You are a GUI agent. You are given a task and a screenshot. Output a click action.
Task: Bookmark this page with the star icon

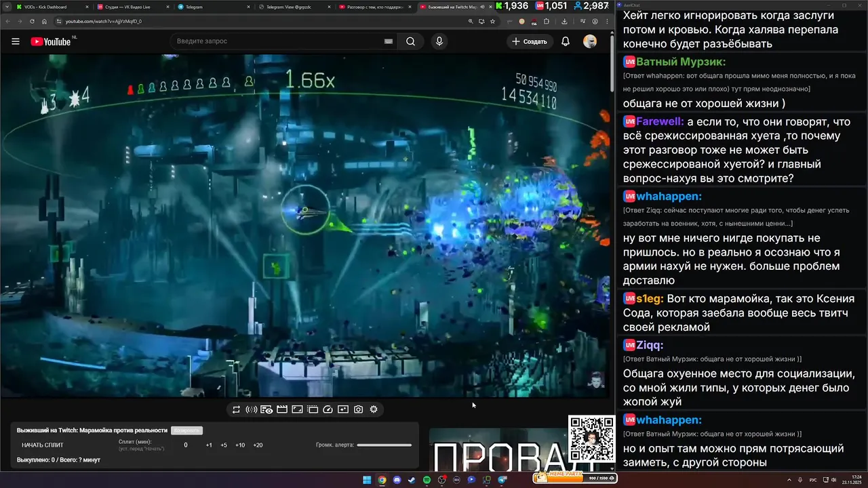tap(492, 21)
